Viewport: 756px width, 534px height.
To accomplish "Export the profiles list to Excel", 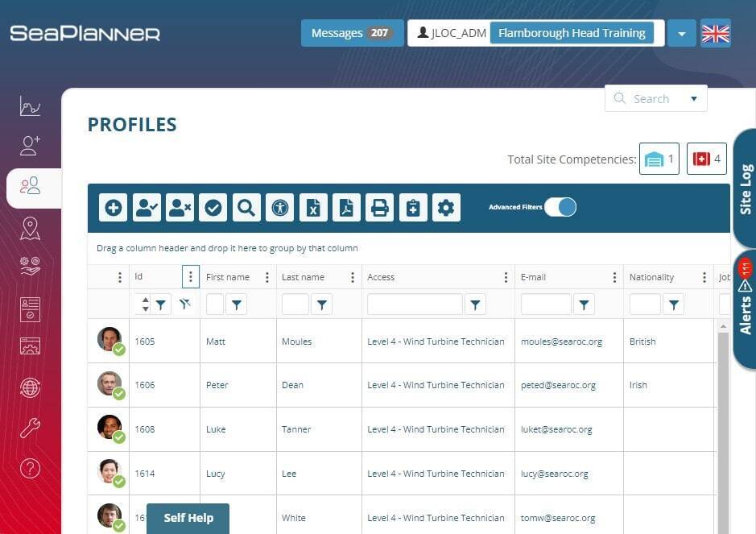I will (x=314, y=207).
